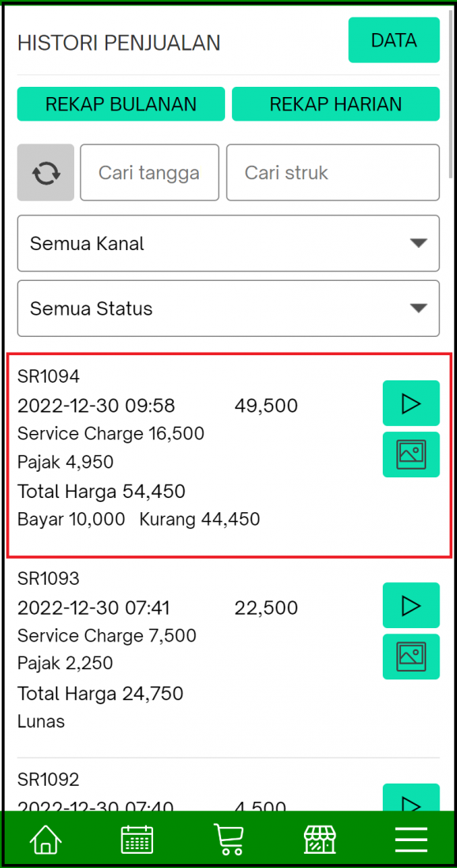Open the hamburger menu icon
This screenshot has height=868, width=457.
[411, 839]
